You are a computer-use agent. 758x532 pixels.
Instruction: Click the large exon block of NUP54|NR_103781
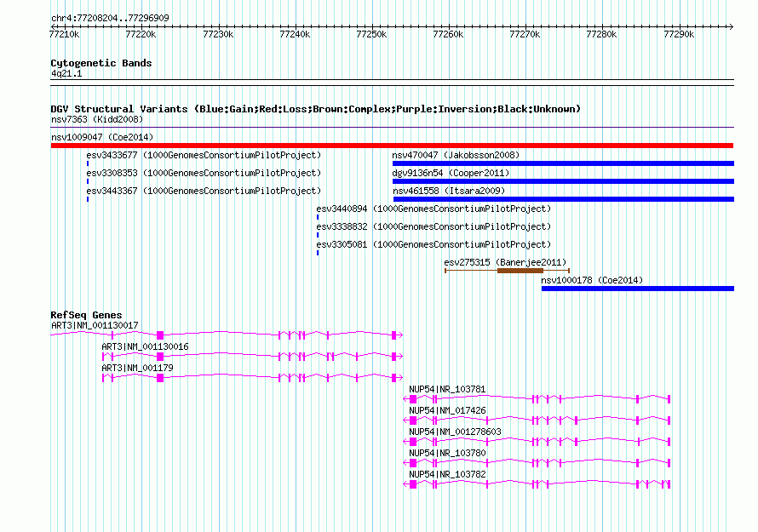413,399
